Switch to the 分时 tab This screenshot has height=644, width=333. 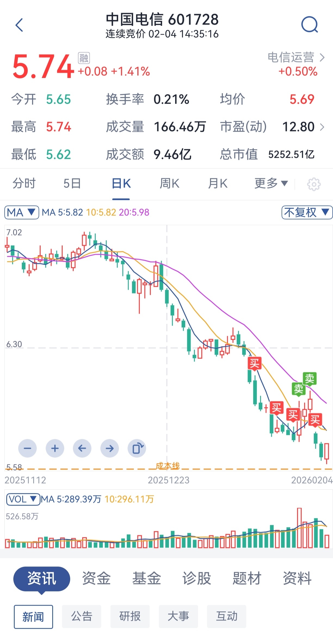[24, 184]
